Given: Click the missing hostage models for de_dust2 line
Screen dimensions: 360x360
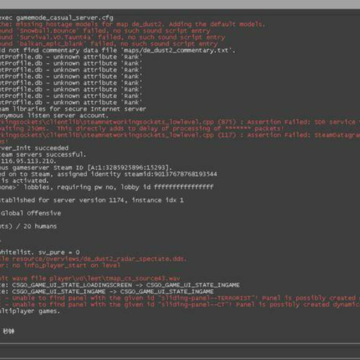Looking at the screenshot, I should (132, 24).
